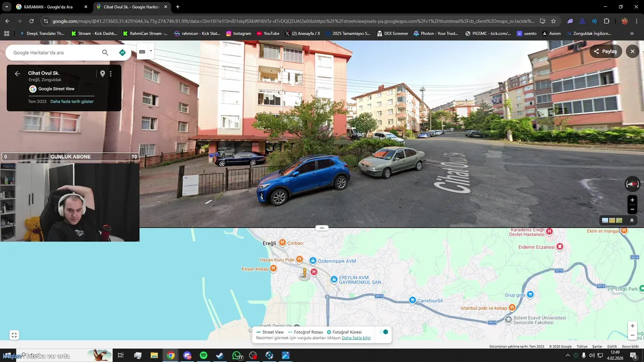Image resolution: width=644 pixels, height=362 pixels.
Task: Zoom out on the Street View image
Action: click(632, 209)
